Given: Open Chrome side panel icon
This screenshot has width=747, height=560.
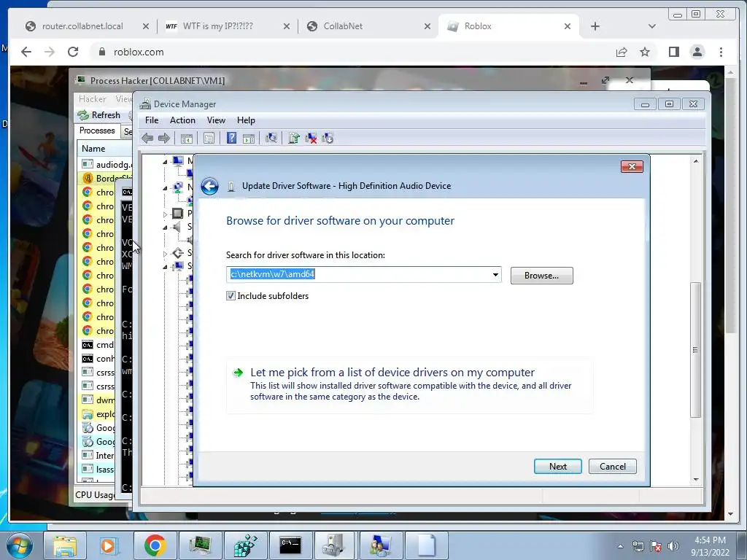Looking at the screenshot, I should 673,52.
